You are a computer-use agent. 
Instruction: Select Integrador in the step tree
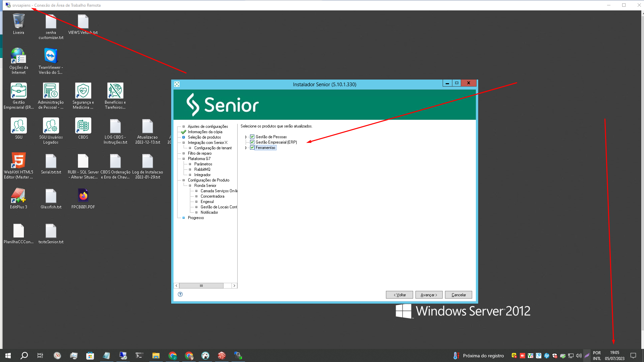coord(202,175)
